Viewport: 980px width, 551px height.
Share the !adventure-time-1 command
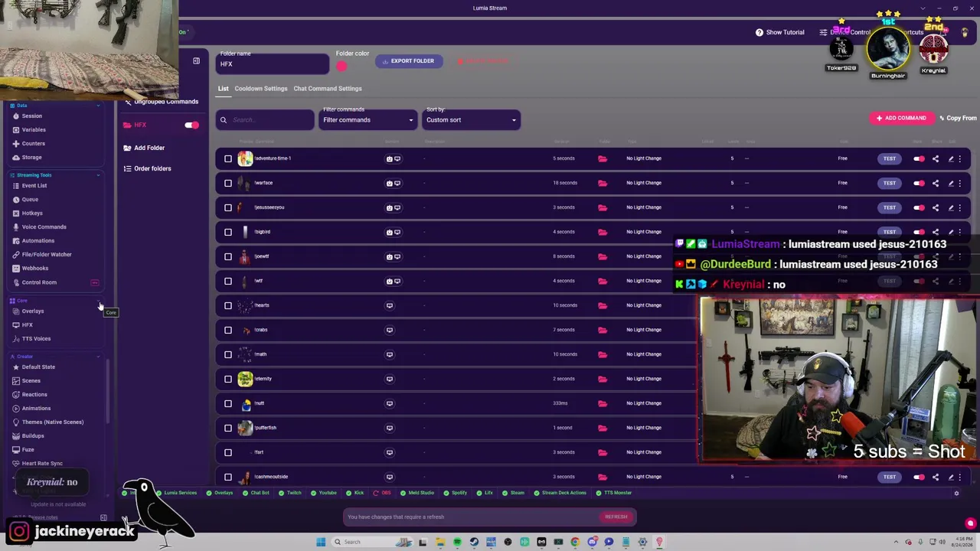coord(935,158)
